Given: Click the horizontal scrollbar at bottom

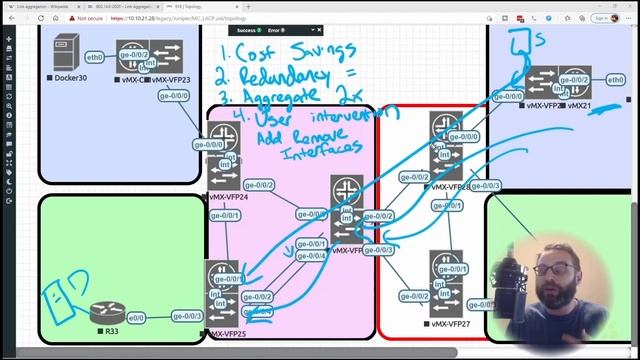Looking at the screenshot, I should point(236,352).
